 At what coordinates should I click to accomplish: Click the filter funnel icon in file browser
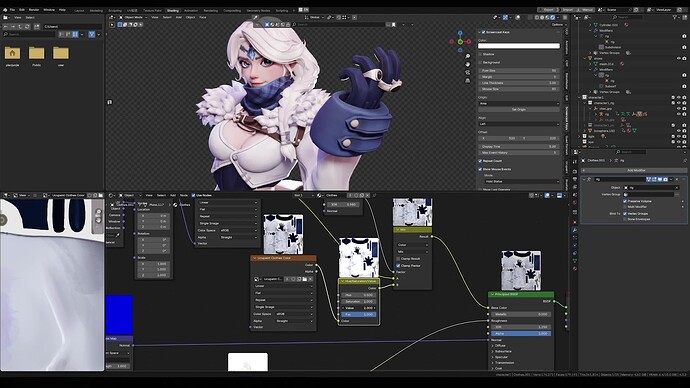pyautogui.click(x=92, y=34)
